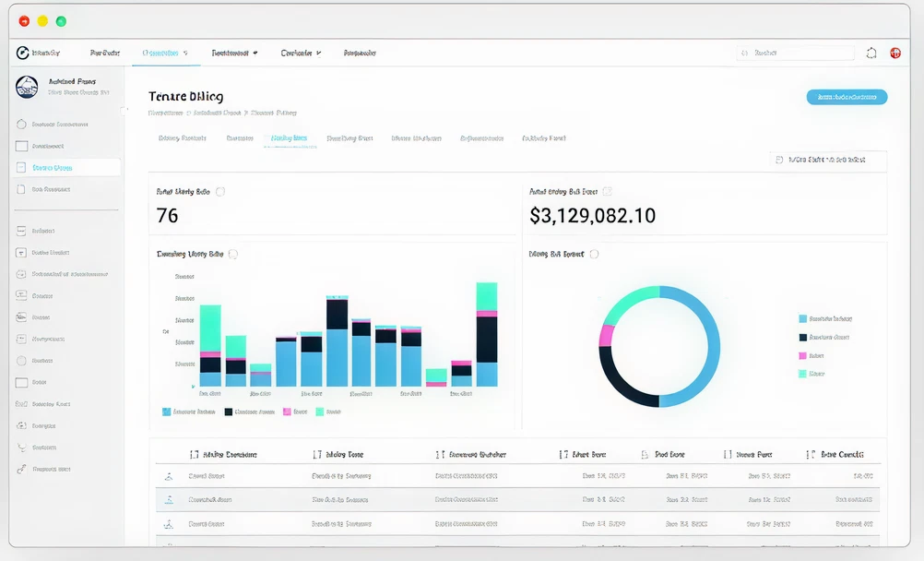Click the info icon beside the donut chart title
The image size is (924, 561).
[594, 254]
